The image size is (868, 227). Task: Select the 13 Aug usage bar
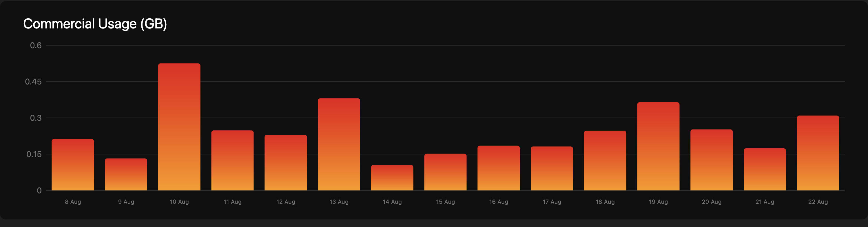[x=339, y=145]
